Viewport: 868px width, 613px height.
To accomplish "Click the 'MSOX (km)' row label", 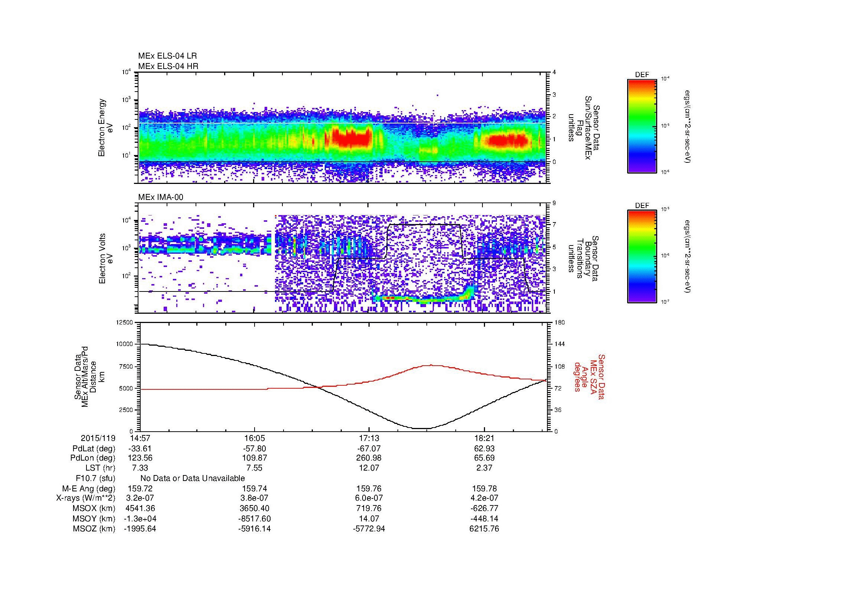I will coord(94,508).
